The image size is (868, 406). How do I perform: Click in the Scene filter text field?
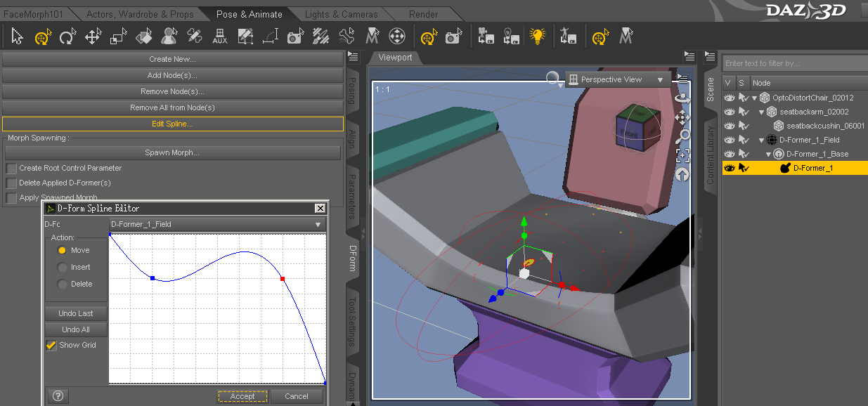[x=794, y=63]
